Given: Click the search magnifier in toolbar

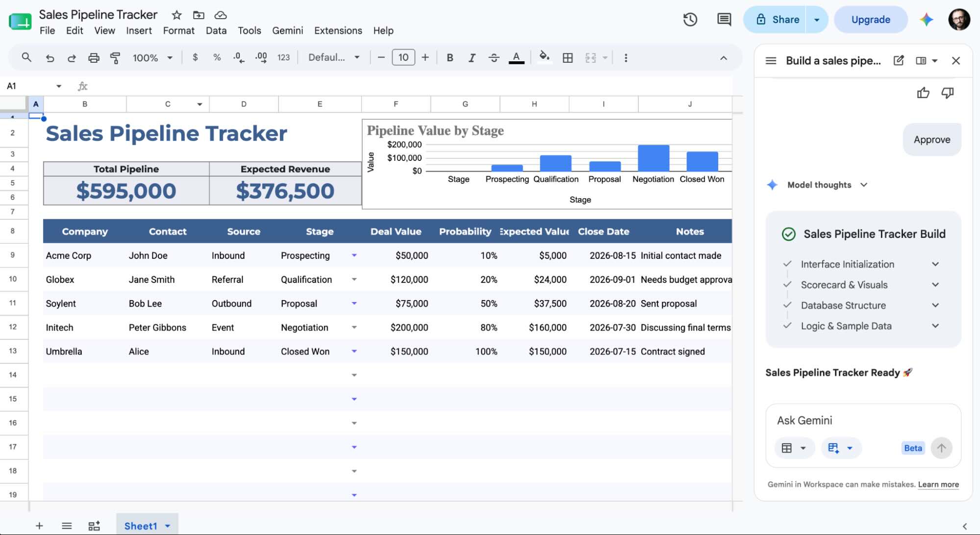Looking at the screenshot, I should pos(26,57).
